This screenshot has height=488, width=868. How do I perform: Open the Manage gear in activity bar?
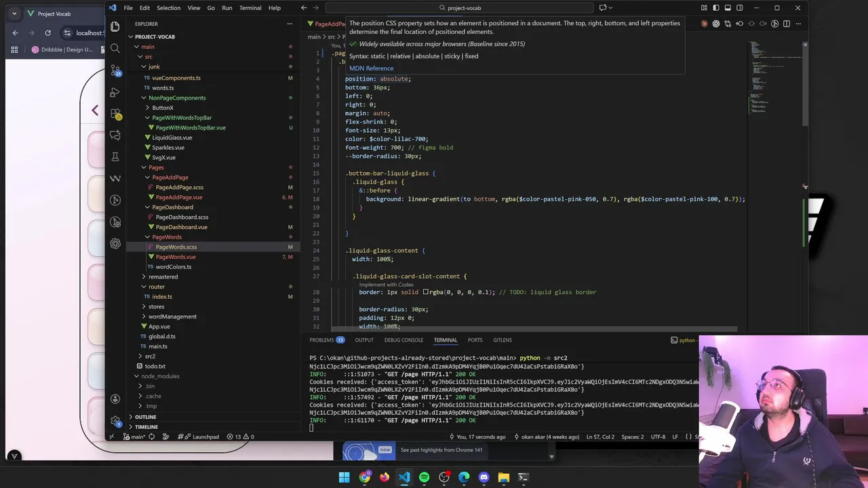pos(115,420)
